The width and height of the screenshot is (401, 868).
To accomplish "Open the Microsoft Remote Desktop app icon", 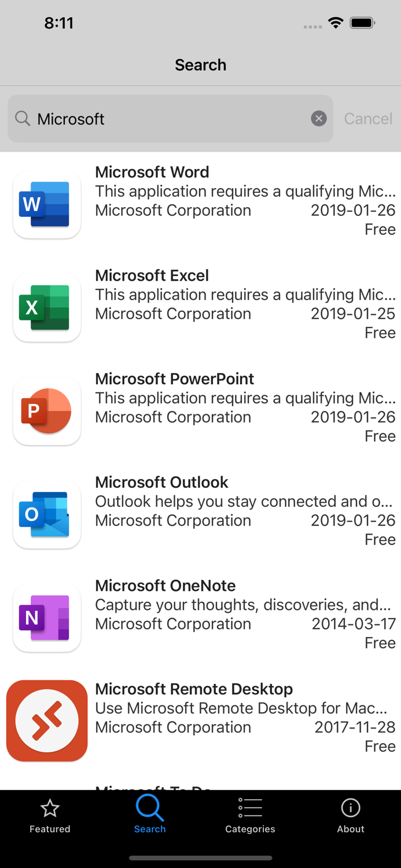I will 47,720.
